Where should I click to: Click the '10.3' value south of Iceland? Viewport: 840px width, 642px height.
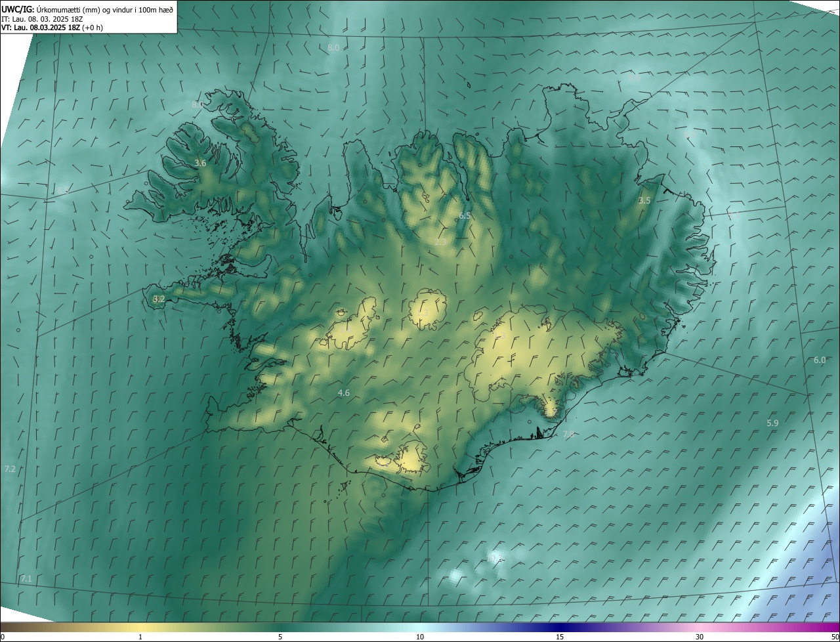tap(493, 557)
